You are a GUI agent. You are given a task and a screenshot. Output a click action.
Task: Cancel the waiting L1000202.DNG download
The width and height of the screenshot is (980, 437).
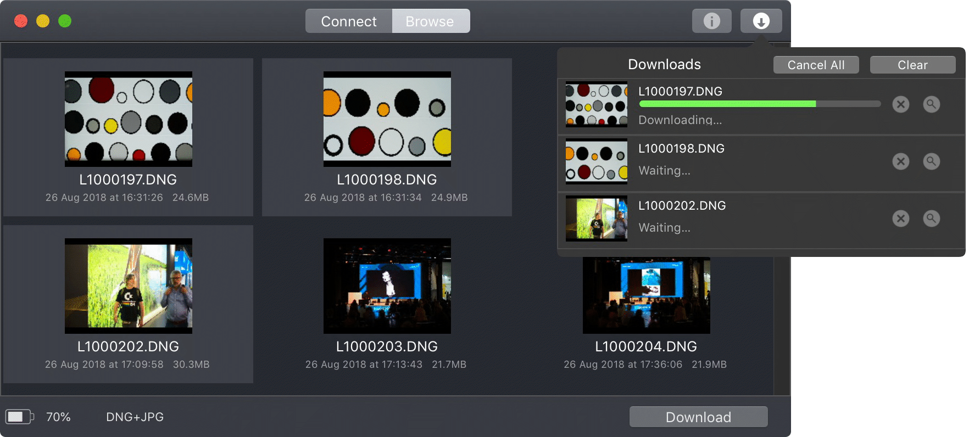click(900, 218)
